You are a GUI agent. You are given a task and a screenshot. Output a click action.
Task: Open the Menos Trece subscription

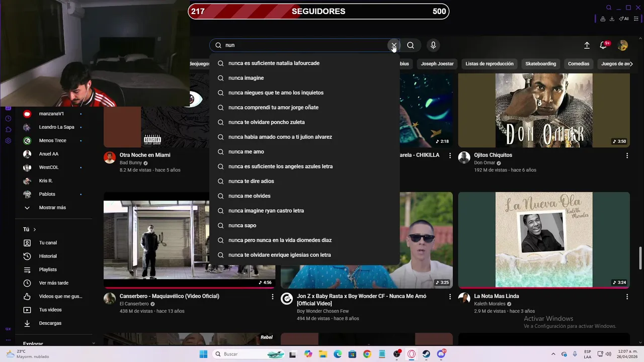53,141
